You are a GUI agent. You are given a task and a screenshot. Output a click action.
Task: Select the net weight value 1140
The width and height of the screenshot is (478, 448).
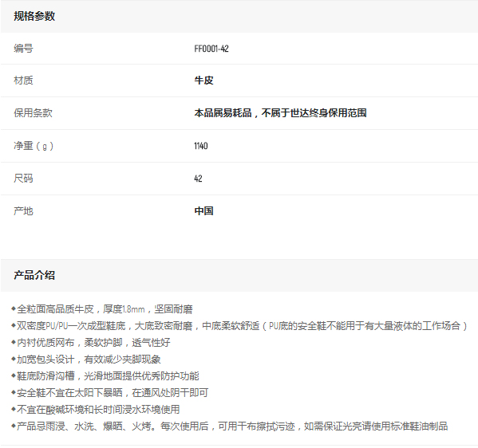click(x=201, y=146)
